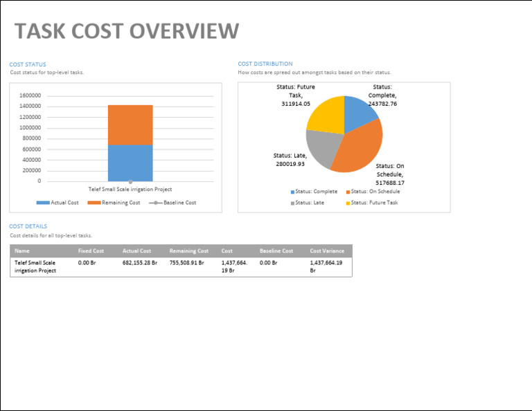Click the 200000 axis value
Image resolution: width=532 pixels, height=411 pixels.
(x=32, y=170)
